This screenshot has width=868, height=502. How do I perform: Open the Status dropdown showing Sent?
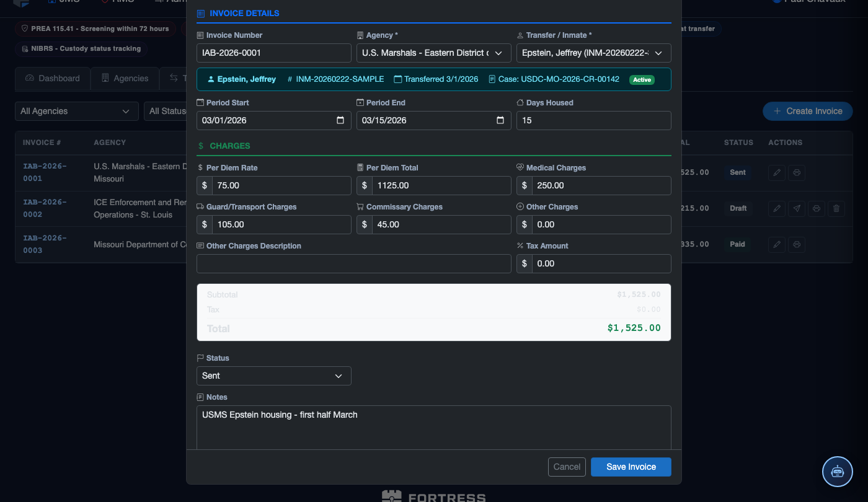tap(274, 376)
